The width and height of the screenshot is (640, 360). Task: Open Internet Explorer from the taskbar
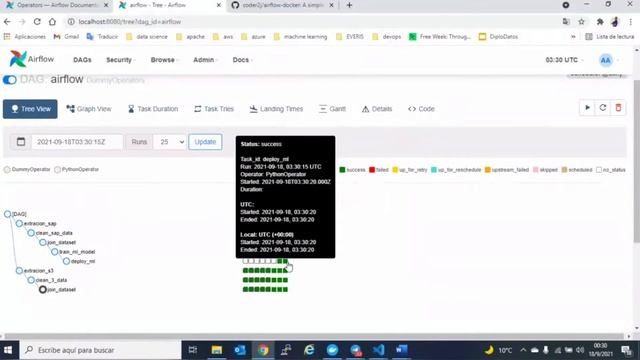pos(309,350)
